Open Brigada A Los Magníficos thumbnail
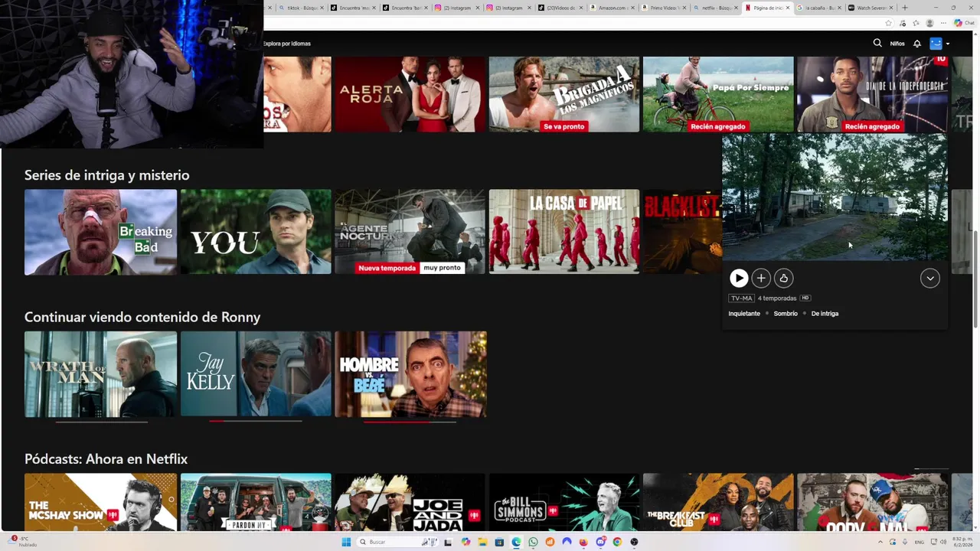 [564, 94]
